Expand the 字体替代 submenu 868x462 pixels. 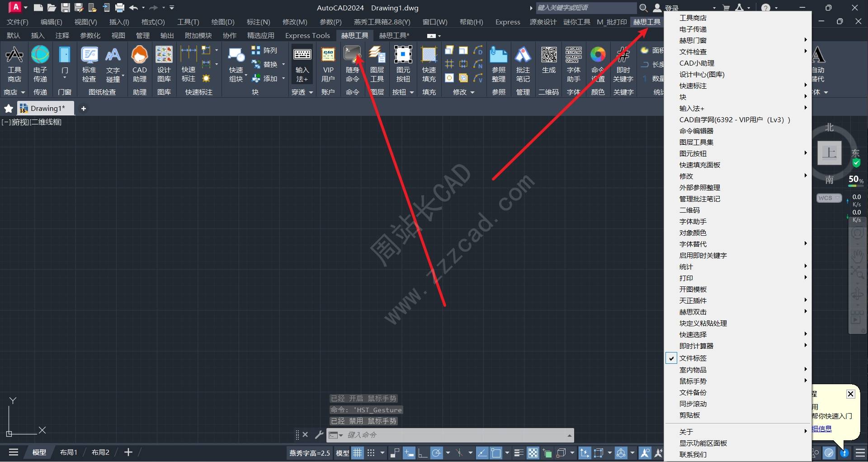738,244
